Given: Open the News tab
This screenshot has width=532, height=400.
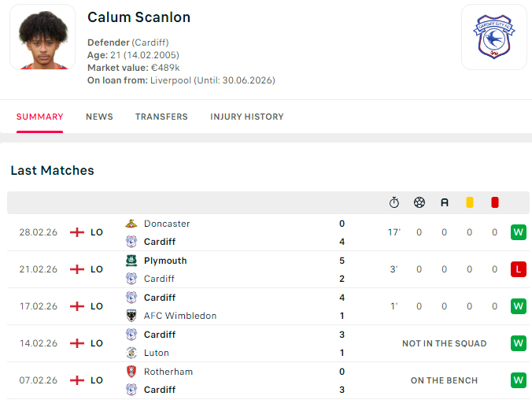Looking at the screenshot, I should (x=99, y=117).
